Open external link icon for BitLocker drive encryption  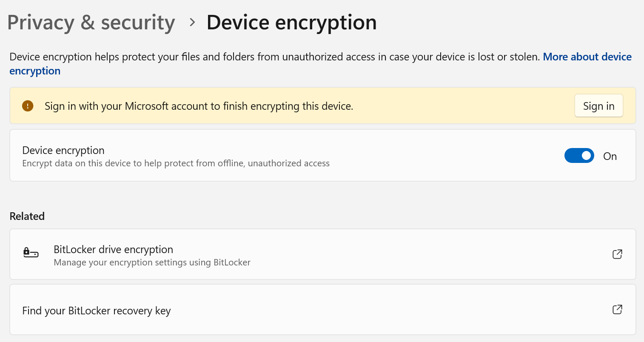point(617,254)
